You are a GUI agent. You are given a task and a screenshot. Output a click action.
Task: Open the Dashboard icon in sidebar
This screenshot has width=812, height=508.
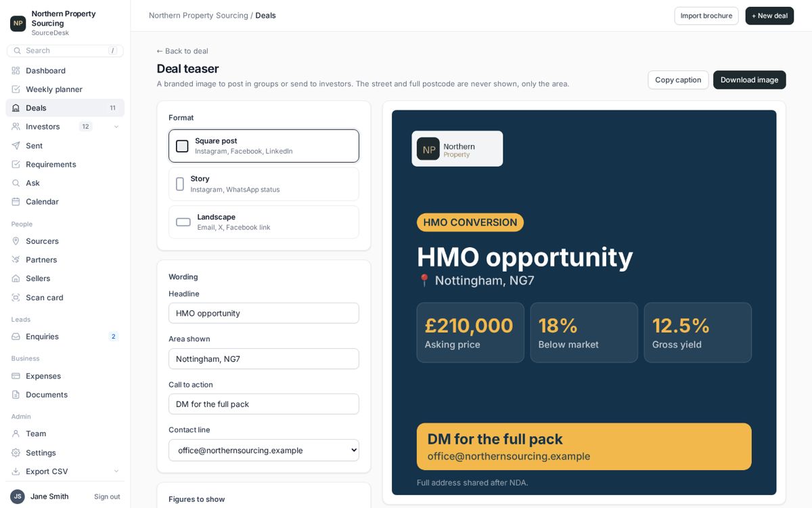click(x=16, y=70)
